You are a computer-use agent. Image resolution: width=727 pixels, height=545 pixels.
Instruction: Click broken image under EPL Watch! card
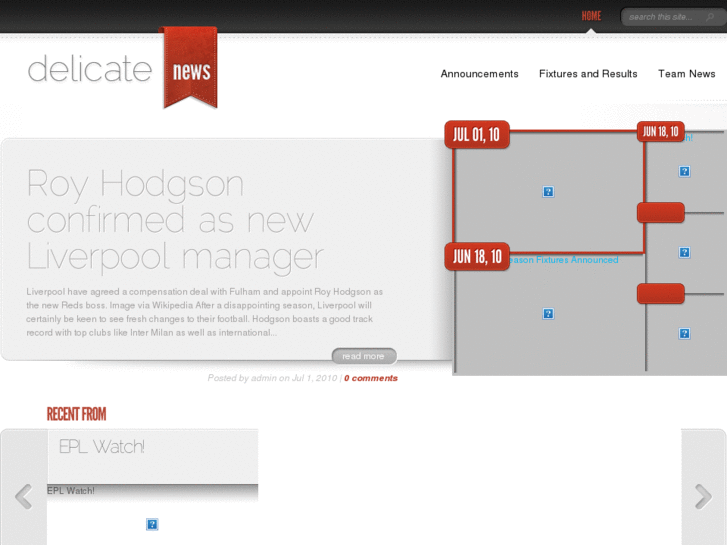[152, 524]
